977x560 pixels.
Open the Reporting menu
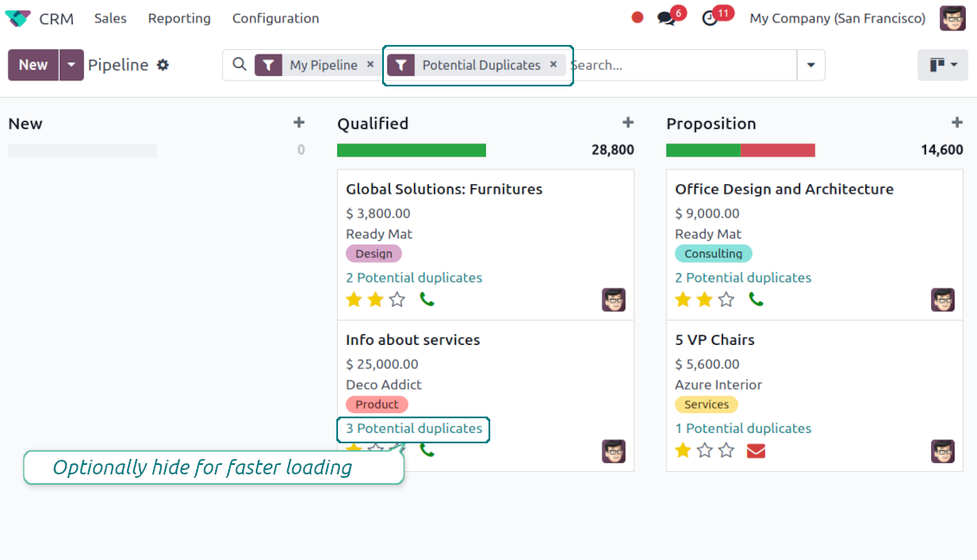click(x=179, y=18)
